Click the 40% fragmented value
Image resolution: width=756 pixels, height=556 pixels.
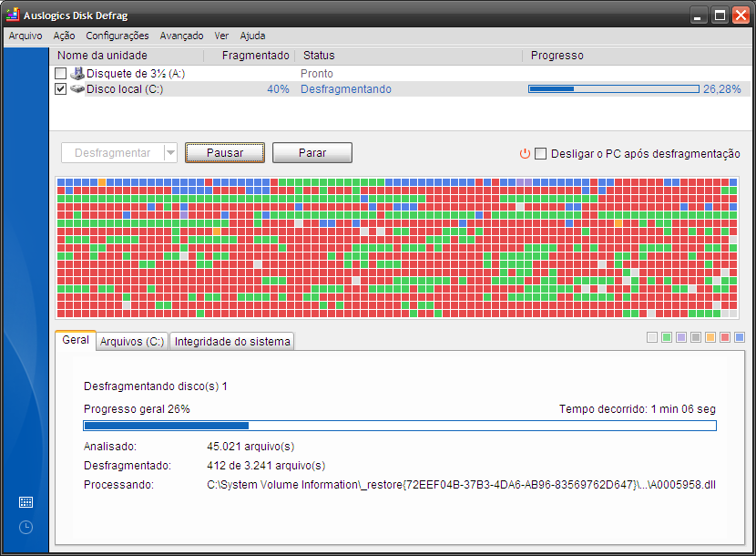[278, 89]
